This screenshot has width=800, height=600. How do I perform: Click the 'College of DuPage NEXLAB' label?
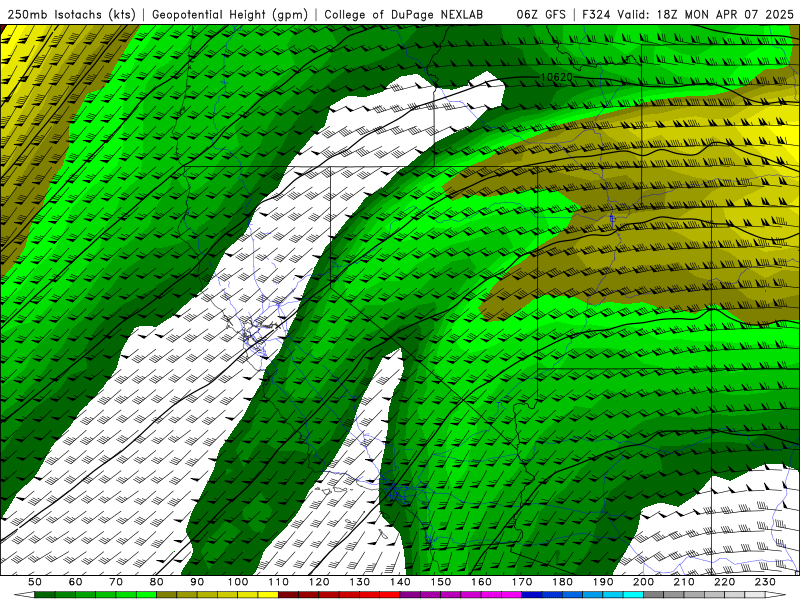[404, 14]
